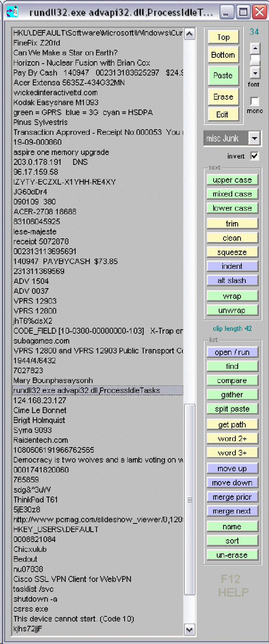
Task: Open the misc Junk dropdown
Action: (x=254, y=138)
